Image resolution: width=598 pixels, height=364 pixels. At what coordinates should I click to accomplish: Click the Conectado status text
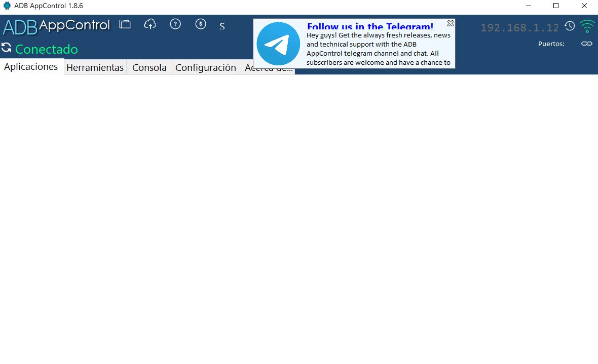47,49
